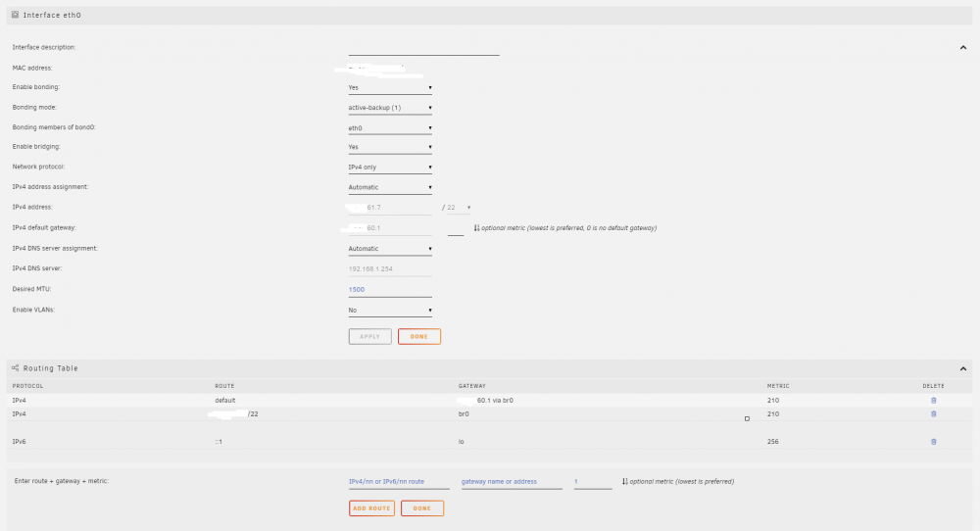Delete the IPv4 default route

click(933, 401)
